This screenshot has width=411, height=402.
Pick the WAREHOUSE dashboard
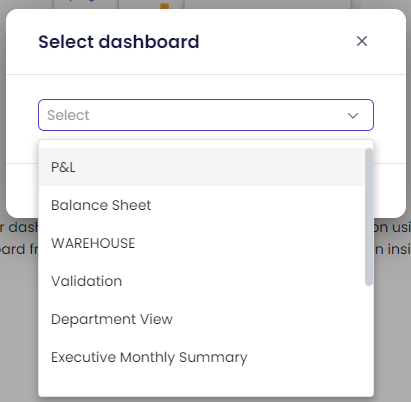tap(202, 243)
